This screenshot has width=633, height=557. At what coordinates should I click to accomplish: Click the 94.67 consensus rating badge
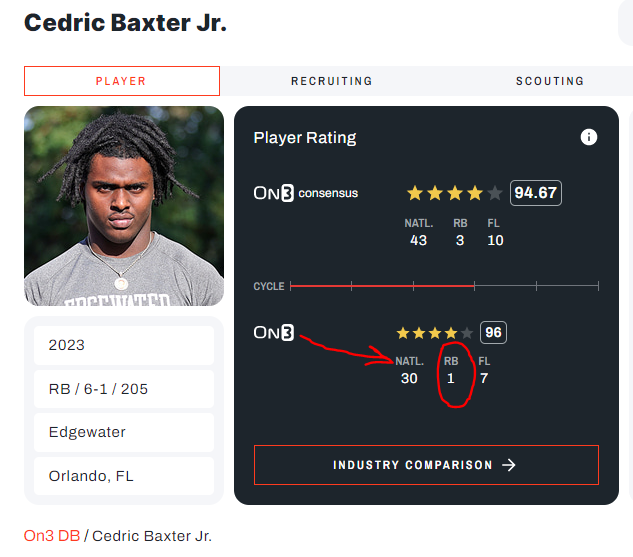(x=536, y=193)
